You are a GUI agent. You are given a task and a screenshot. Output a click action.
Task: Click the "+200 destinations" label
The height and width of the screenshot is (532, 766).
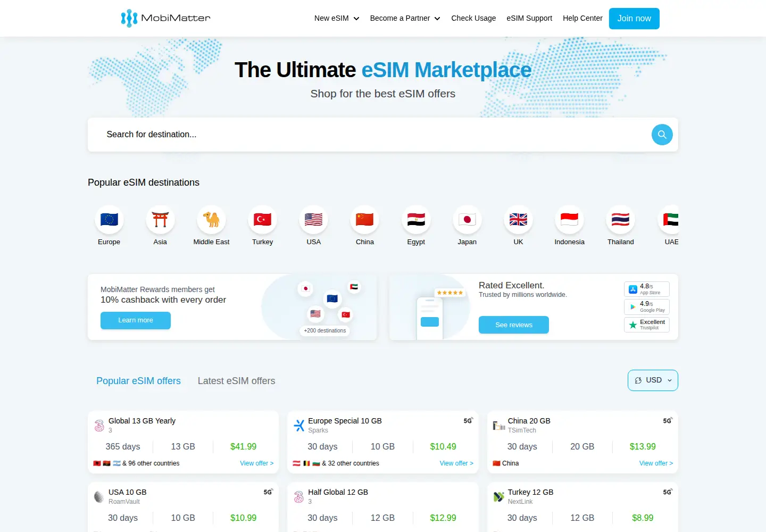point(325,330)
